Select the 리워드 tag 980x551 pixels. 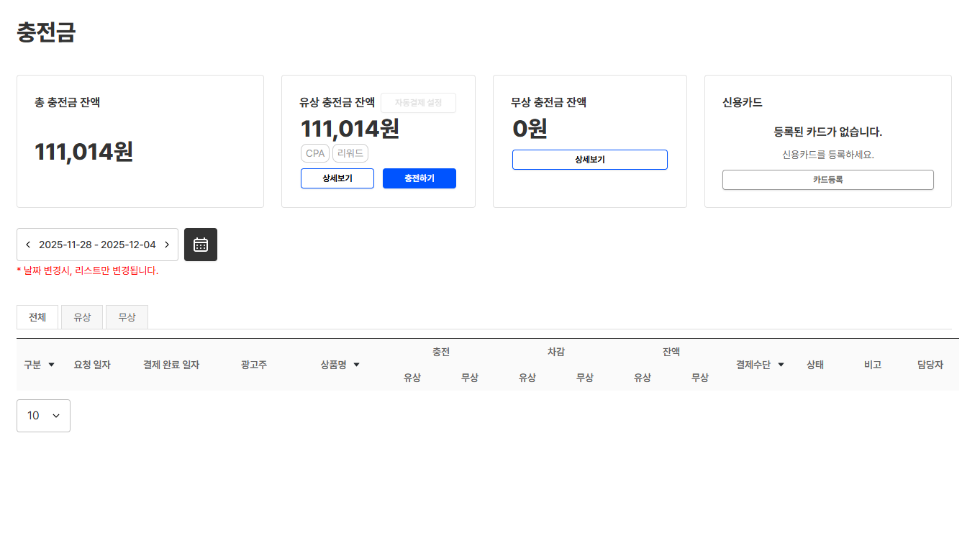point(350,153)
